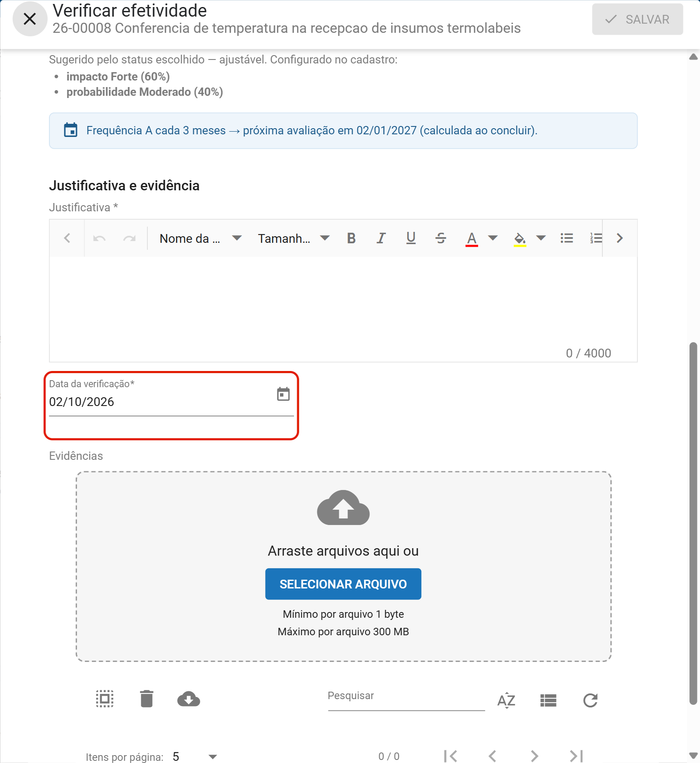Screen dimensions: 700x763
Task: Click the Frequência próxima avaliação info banner
Action: point(343,131)
